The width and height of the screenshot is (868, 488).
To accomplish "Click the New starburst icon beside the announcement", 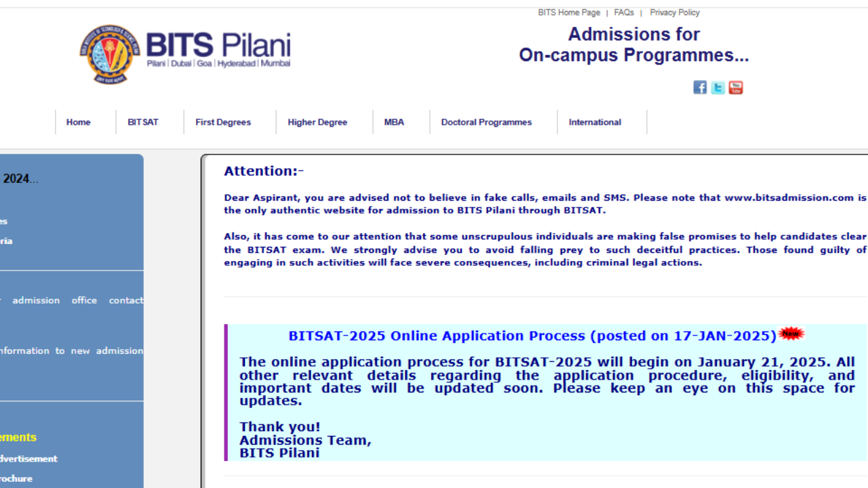I will 791,333.
